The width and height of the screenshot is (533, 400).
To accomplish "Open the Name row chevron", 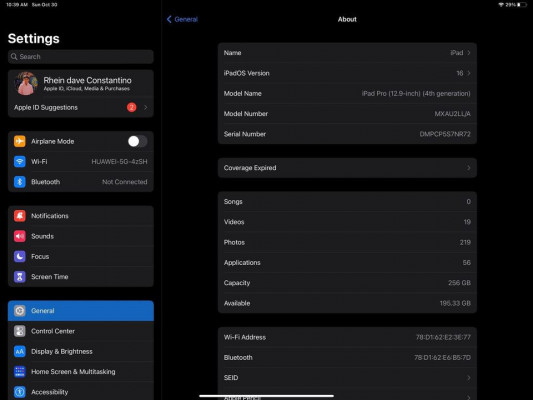I will point(469,53).
